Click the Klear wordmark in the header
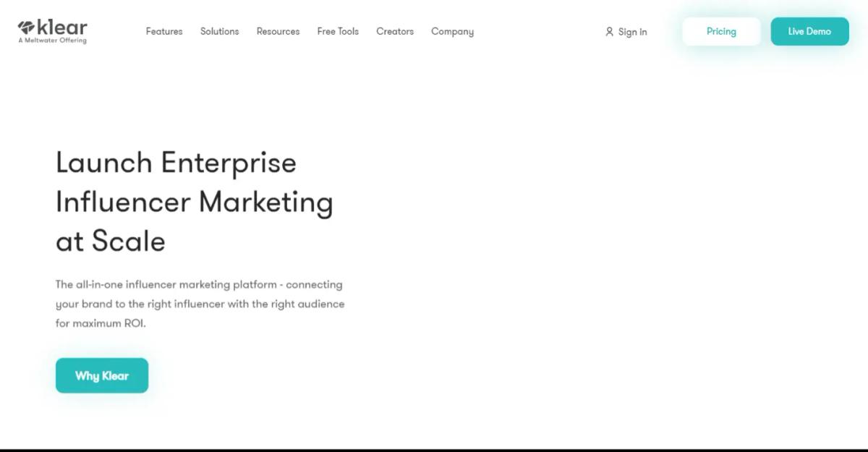 pyautogui.click(x=61, y=27)
